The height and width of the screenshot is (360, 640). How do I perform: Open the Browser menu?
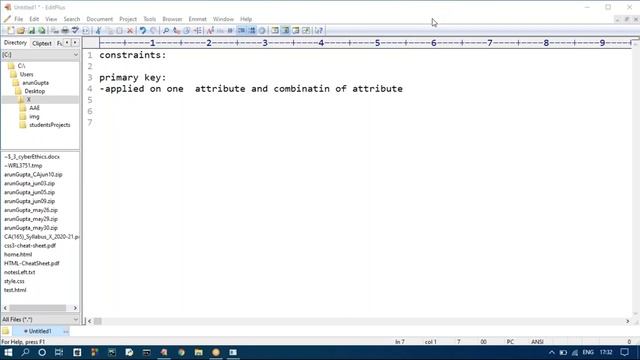click(x=172, y=19)
